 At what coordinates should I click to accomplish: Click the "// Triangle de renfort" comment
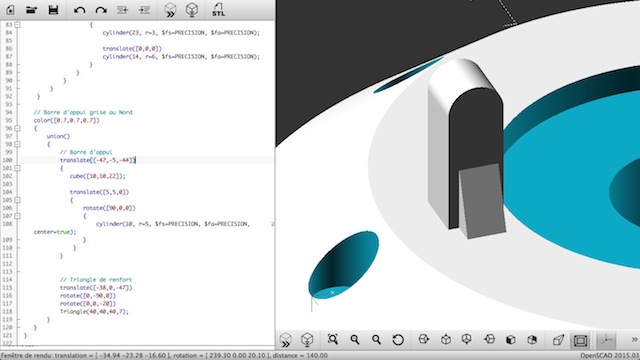(96, 280)
